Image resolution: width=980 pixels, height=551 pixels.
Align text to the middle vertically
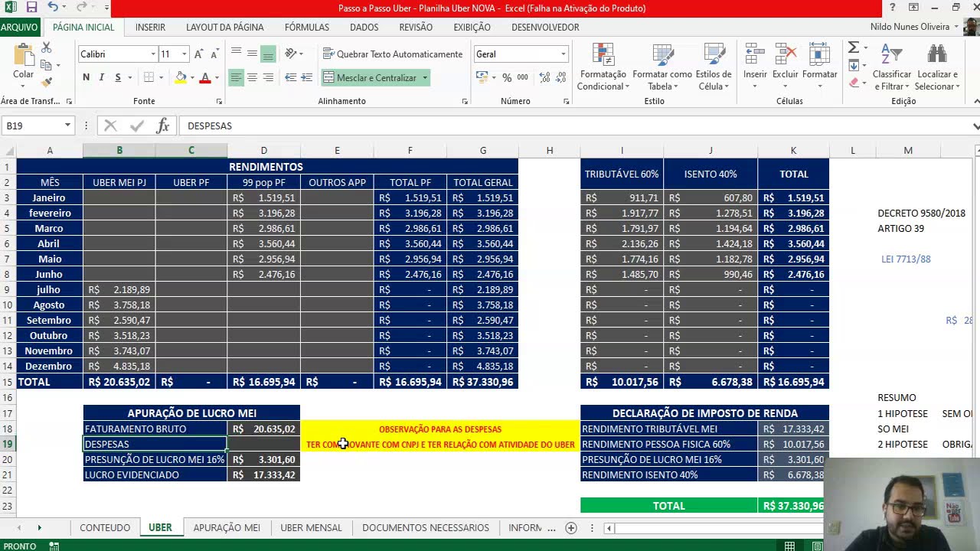[x=252, y=54]
